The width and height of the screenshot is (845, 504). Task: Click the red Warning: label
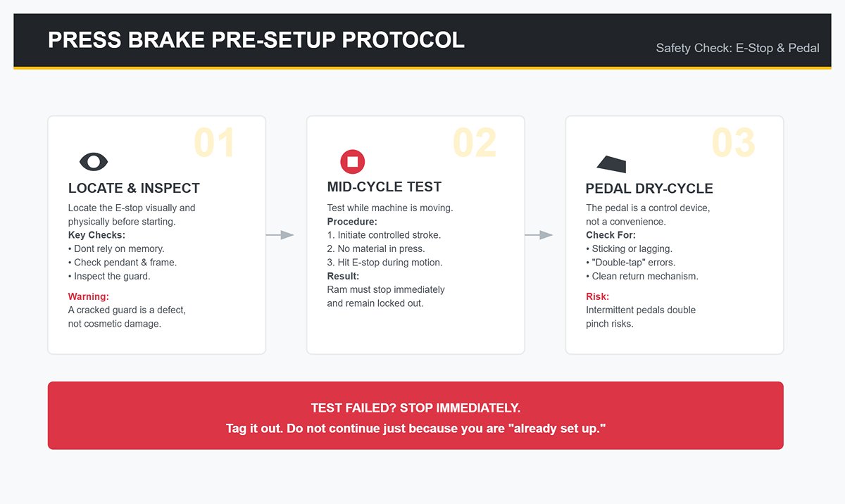pyautogui.click(x=89, y=296)
